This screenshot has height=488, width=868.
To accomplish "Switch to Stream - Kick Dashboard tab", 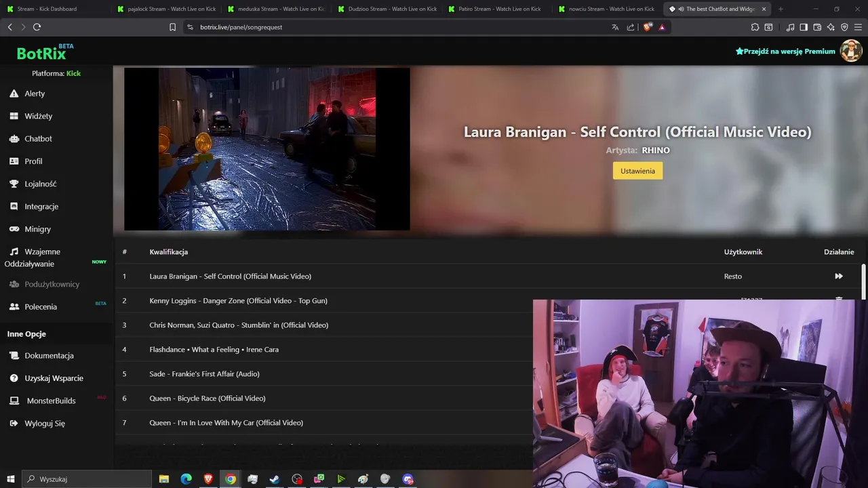I will tap(54, 9).
